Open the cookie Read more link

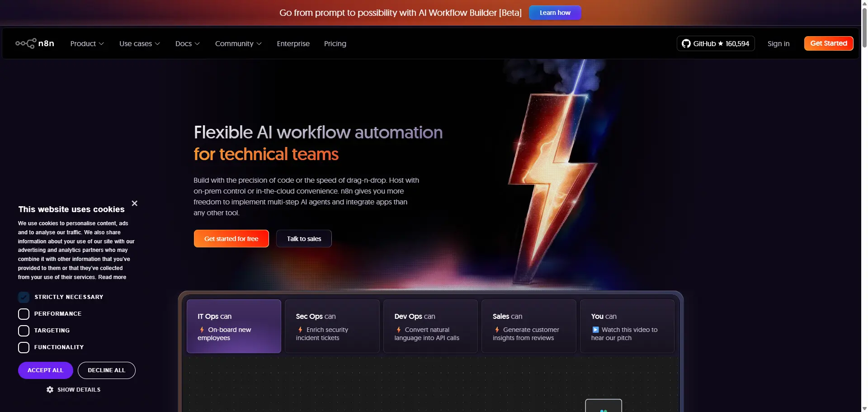click(112, 277)
